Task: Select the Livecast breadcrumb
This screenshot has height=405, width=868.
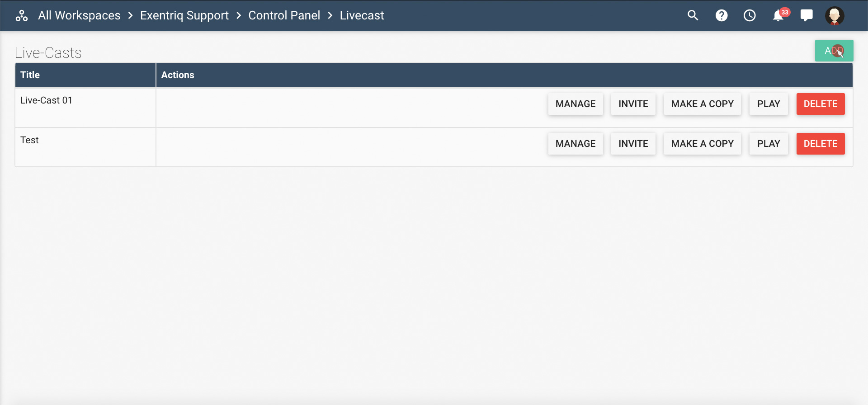Action: click(x=362, y=15)
